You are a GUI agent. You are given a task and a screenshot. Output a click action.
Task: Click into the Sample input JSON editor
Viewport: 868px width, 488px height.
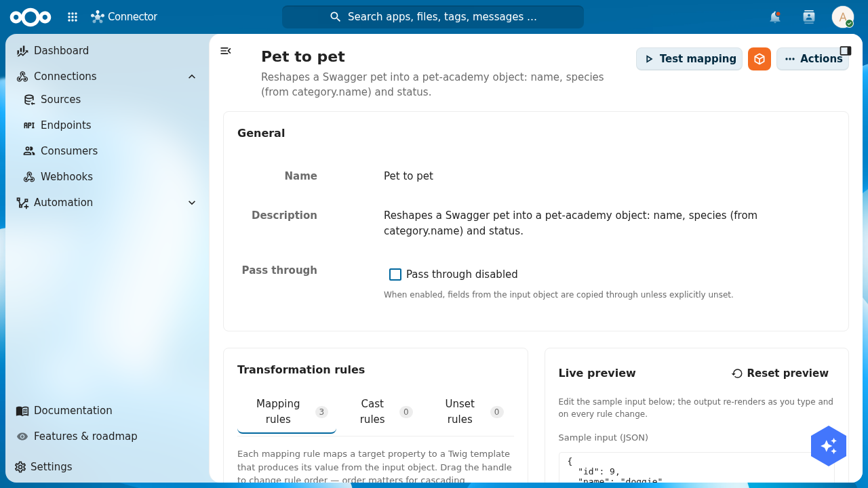point(696,468)
